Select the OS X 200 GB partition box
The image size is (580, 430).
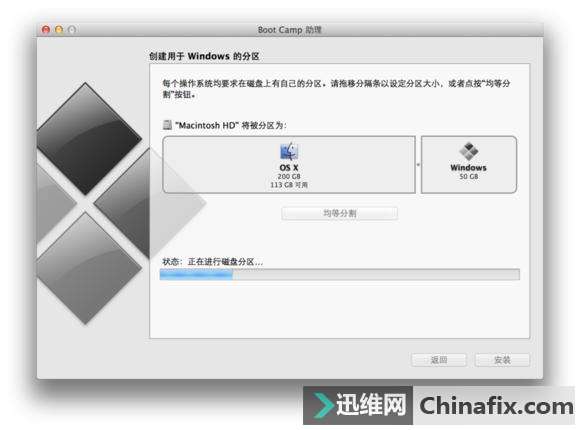[289, 165]
